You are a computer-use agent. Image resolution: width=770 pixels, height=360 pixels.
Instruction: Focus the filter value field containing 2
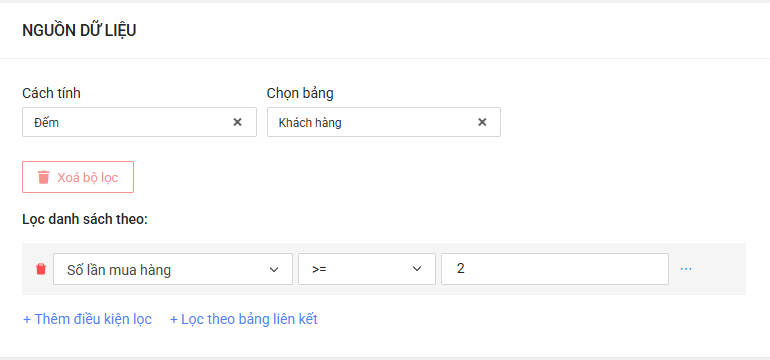555,269
